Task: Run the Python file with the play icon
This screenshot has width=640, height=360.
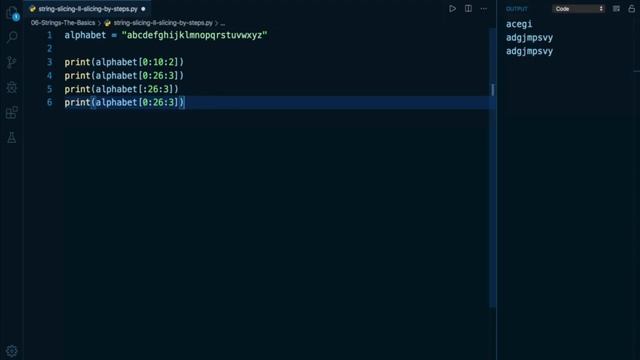Action: [x=452, y=9]
